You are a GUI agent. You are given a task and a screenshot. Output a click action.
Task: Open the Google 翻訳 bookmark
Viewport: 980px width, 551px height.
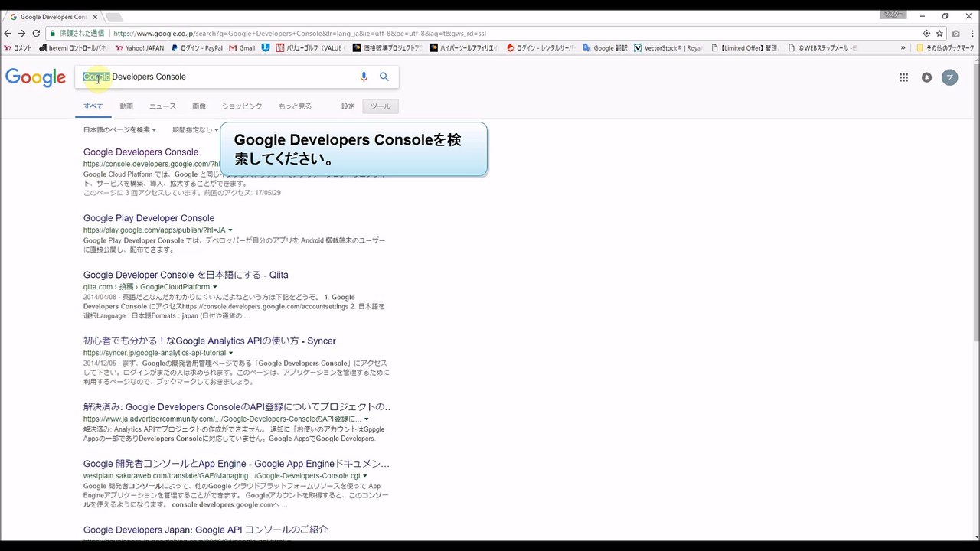click(x=605, y=48)
